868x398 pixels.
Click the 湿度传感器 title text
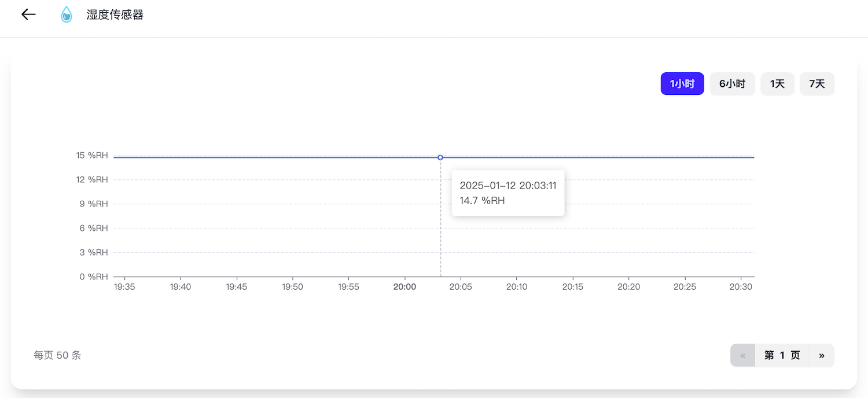114,14
